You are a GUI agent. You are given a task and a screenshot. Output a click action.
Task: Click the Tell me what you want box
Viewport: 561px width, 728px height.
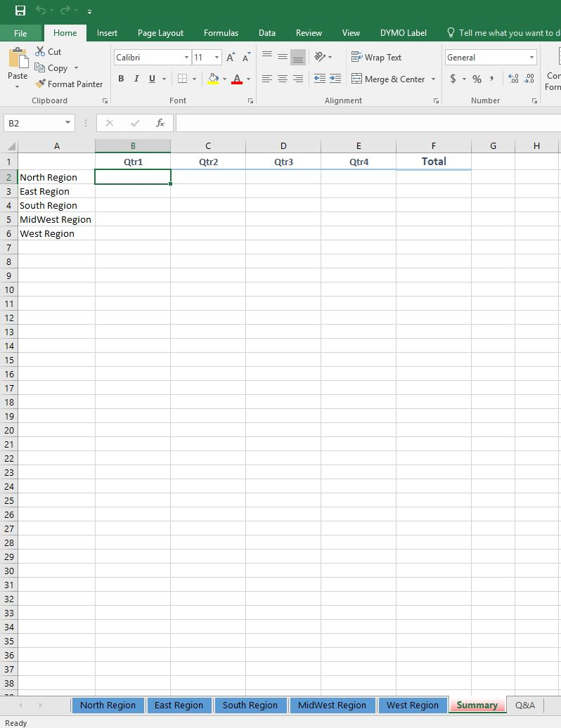[x=503, y=33]
